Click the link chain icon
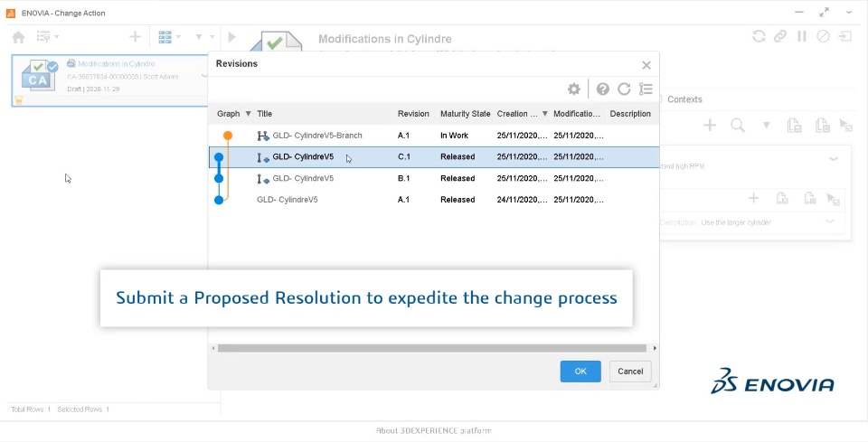 pos(779,37)
